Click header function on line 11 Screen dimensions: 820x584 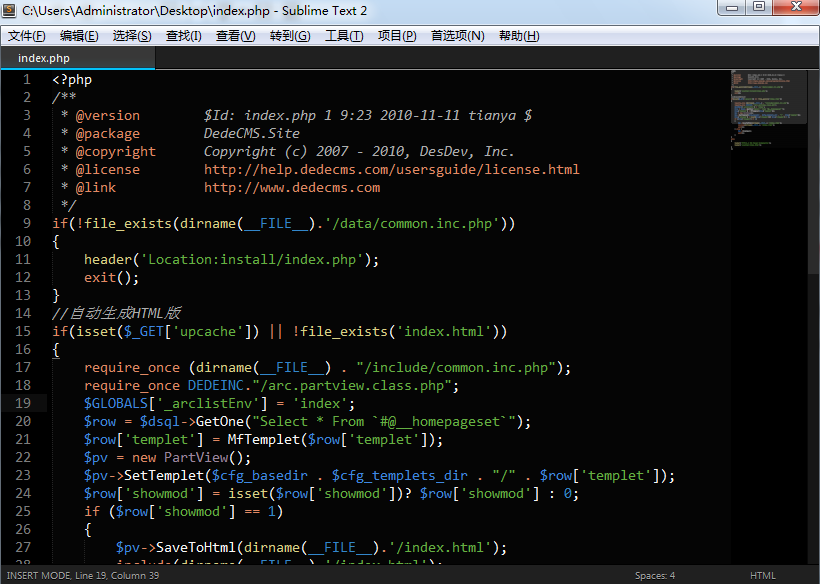pos(108,259)
